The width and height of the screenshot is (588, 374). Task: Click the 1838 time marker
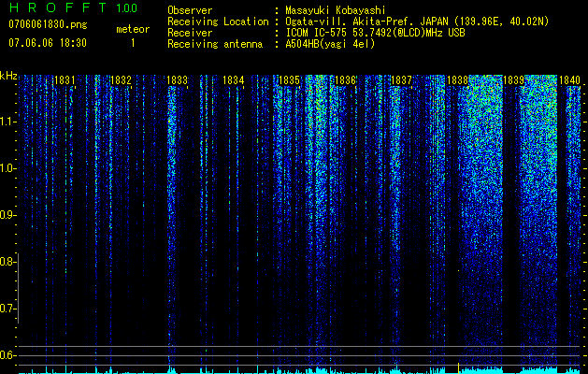[457, 80]
